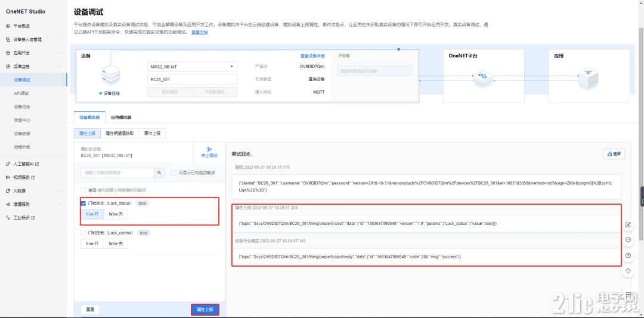The image size is (644, 318).
Task: Expand 大数据 menu chevron
Action: click(59, 191)
